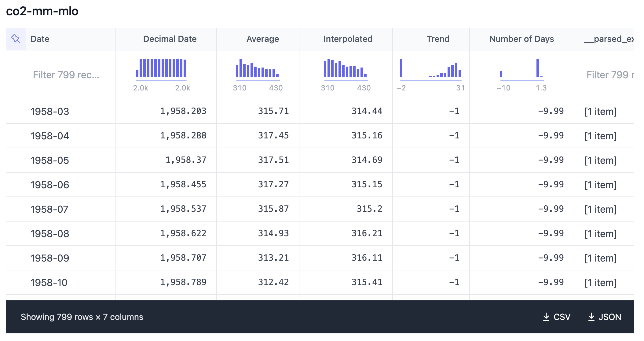Expand [1 item] in the 1958-06 row

(x=601, y=185)
